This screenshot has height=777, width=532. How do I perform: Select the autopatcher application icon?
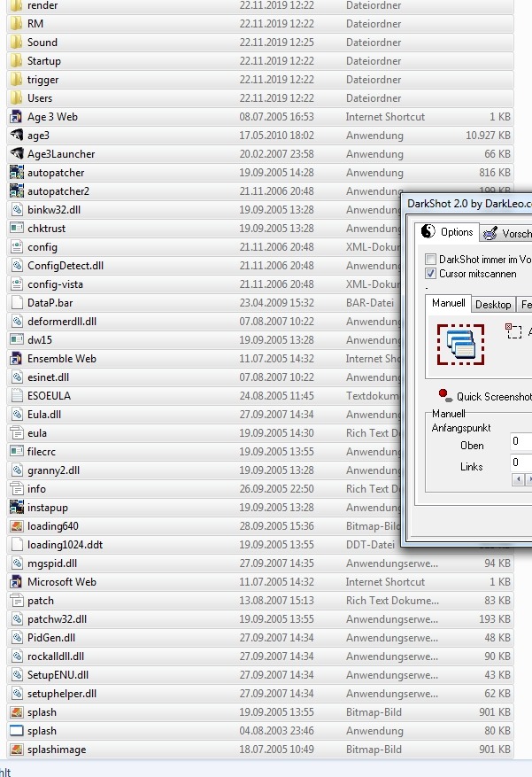[x=16, y=173]
